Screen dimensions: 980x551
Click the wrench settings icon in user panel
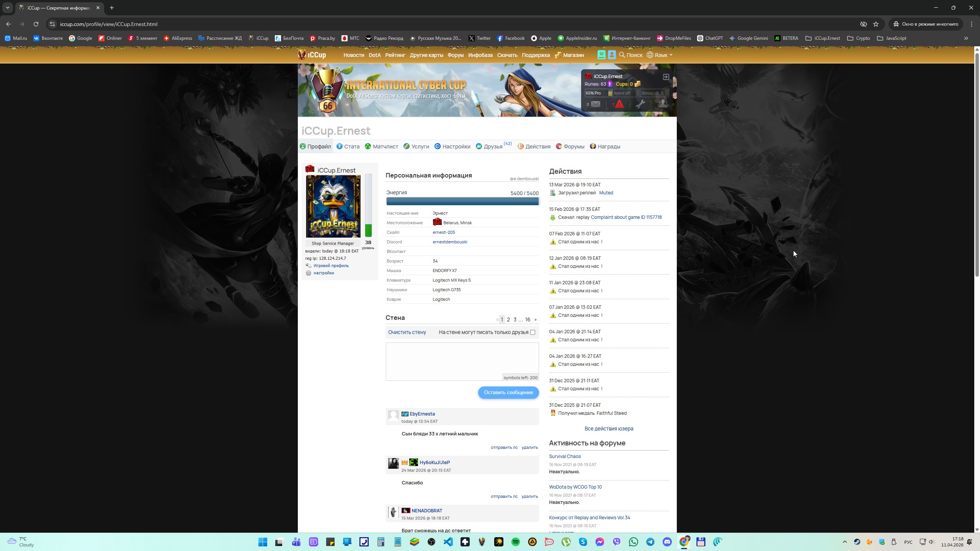point(640,104)
